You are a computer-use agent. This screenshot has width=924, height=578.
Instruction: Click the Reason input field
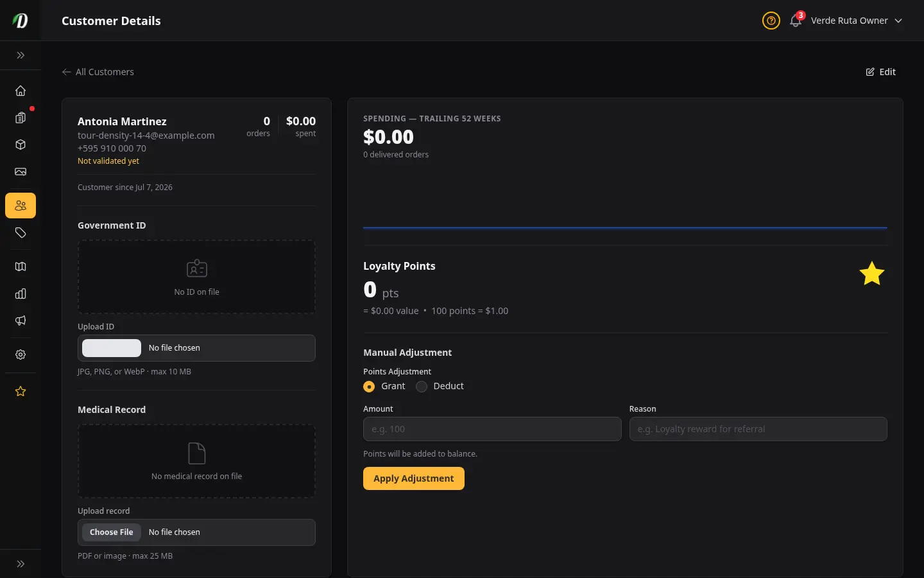coord(758,429)
